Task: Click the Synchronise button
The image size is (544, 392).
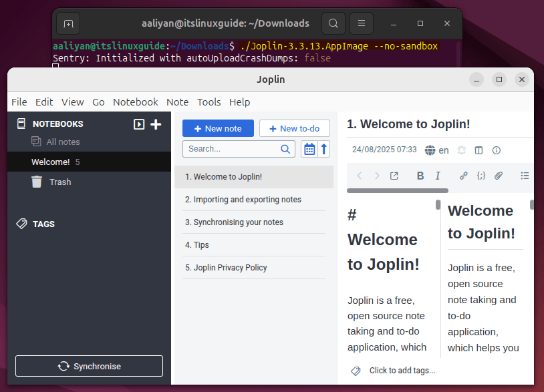Action: tap(89, 366)
